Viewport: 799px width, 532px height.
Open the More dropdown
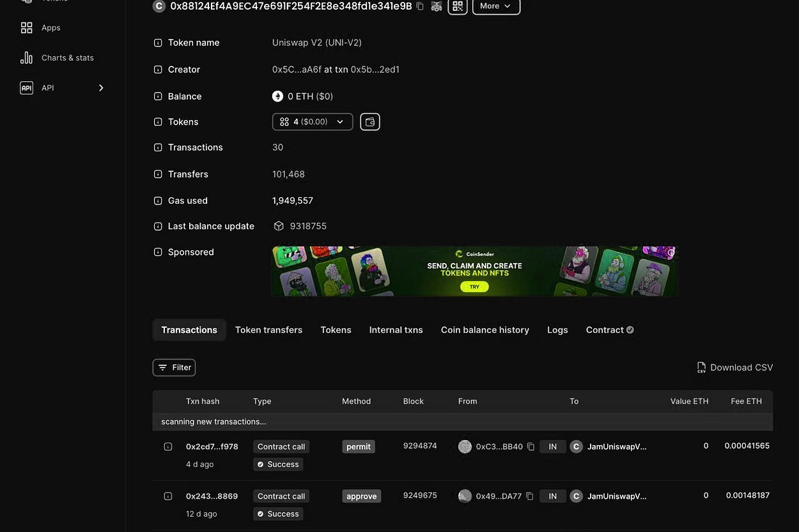(496, 6)
